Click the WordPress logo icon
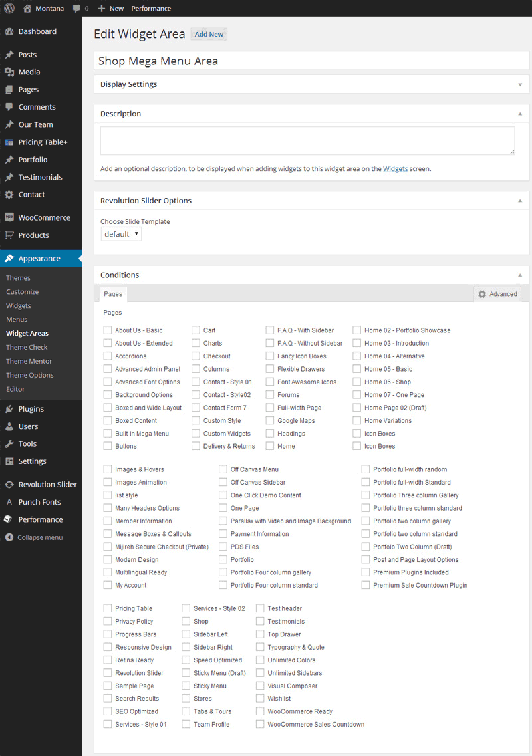The height and width of the screenshot is (756, 532). pos(9,9)
